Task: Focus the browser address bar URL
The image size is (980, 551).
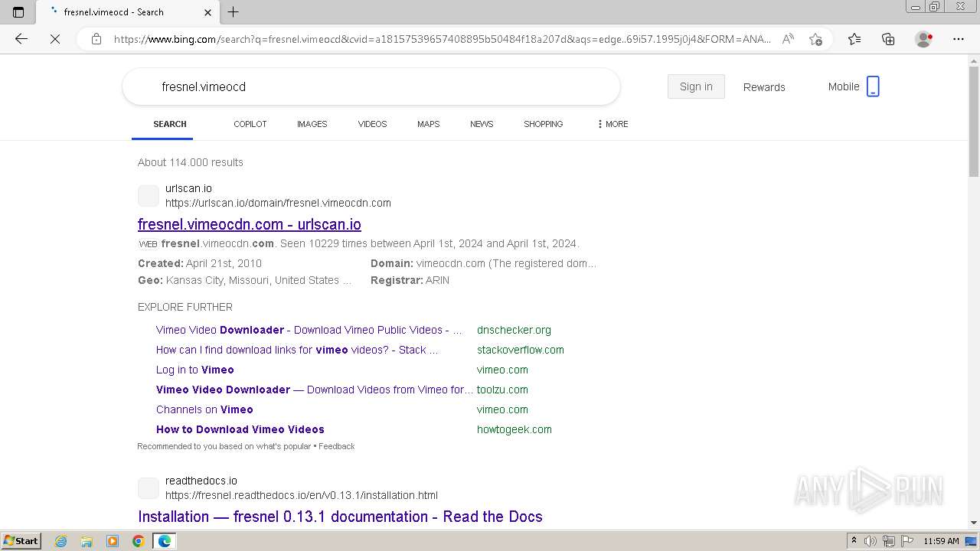Action: point(442,39)
